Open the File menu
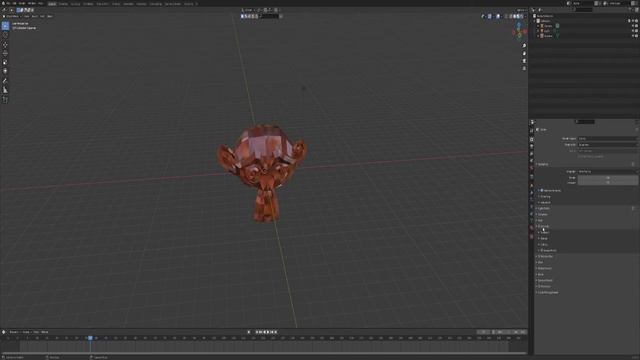 [8, 3]
